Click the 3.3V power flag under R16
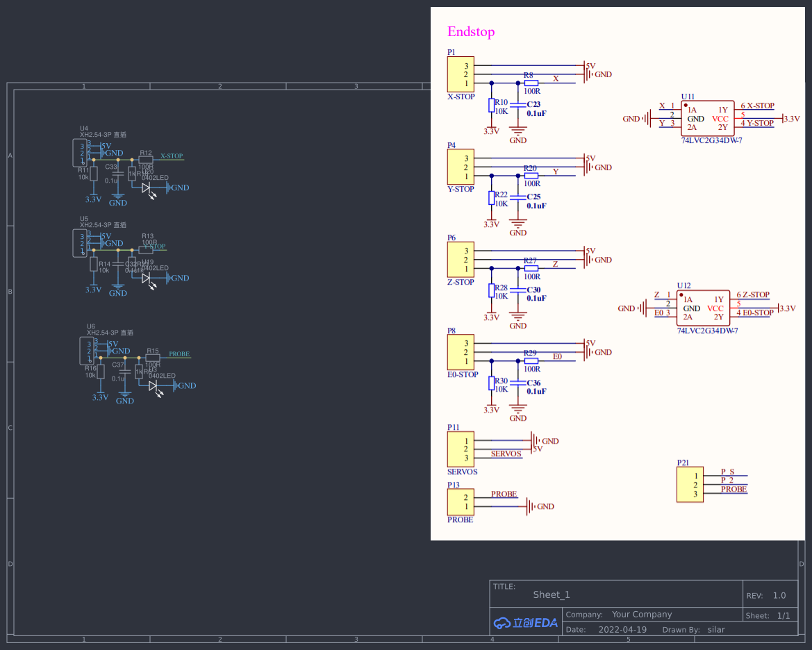812x650 pixels. coord(100,397)
